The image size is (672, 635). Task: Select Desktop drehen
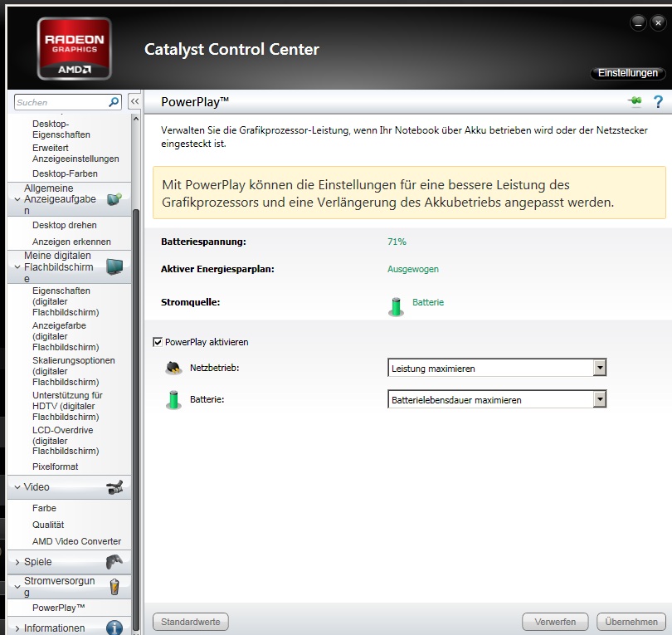click(64, 225)
